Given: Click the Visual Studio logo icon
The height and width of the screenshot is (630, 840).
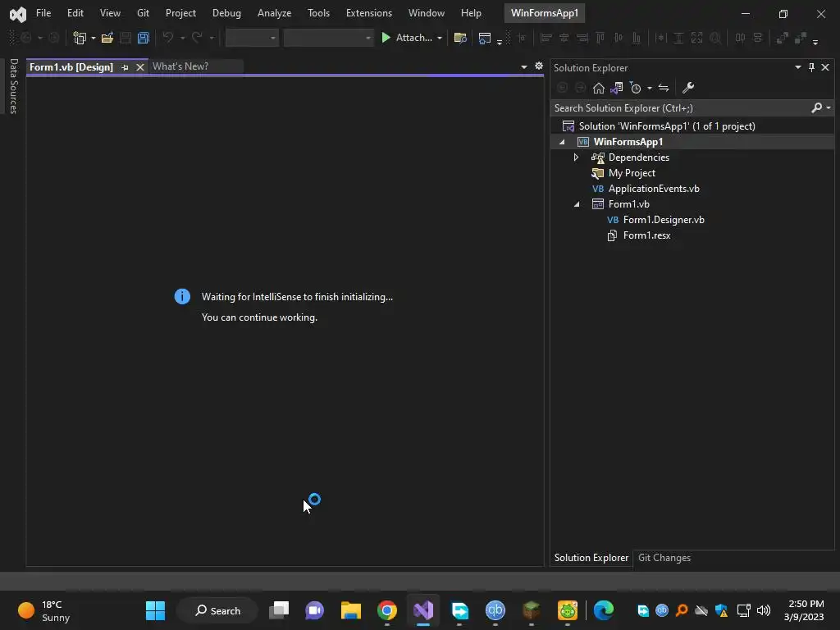Looking at the screenshot, I should [18, 14].
